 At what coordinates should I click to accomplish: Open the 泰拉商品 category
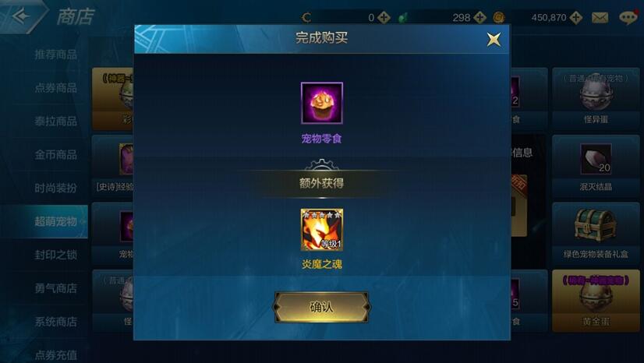tap(56, 121)
